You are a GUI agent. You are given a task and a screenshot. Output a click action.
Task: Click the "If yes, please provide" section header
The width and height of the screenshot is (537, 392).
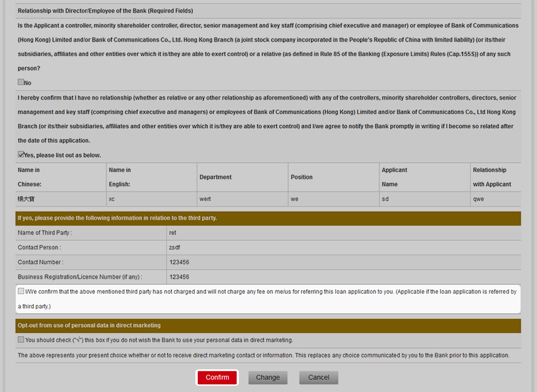(x=117, y=218)
